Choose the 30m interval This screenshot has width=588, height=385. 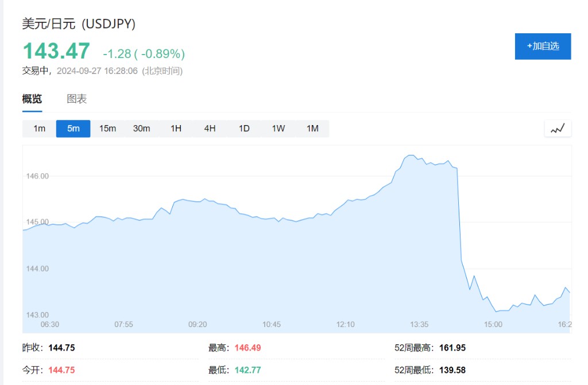[141, 129]
